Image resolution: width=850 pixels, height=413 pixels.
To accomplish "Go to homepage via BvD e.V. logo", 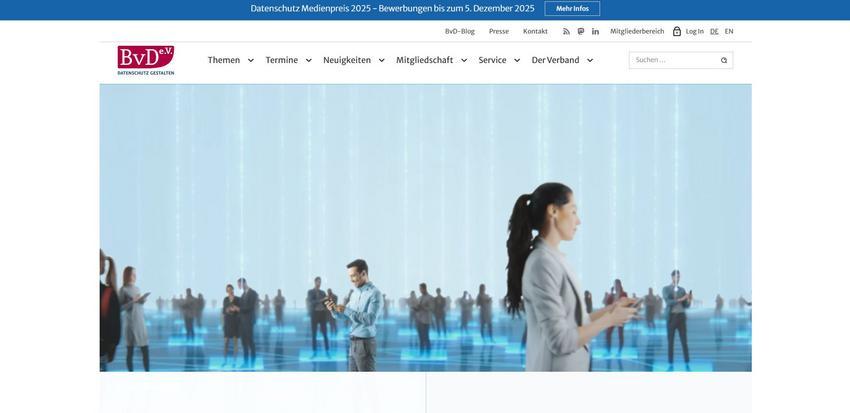I will [146, 60].
